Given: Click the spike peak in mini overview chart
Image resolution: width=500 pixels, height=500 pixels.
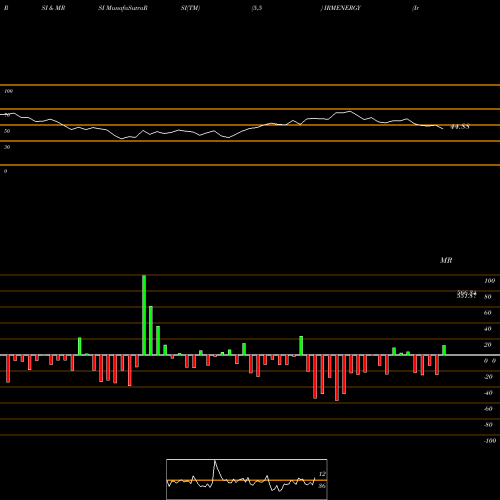Looking at the screenshot, I should [x=215, y=461].
